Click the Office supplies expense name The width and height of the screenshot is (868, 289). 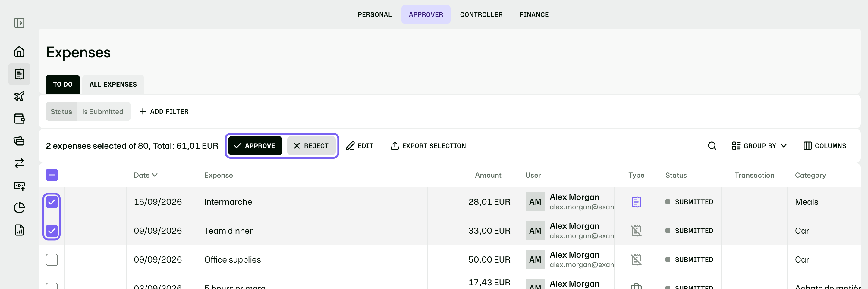(232, 260)
